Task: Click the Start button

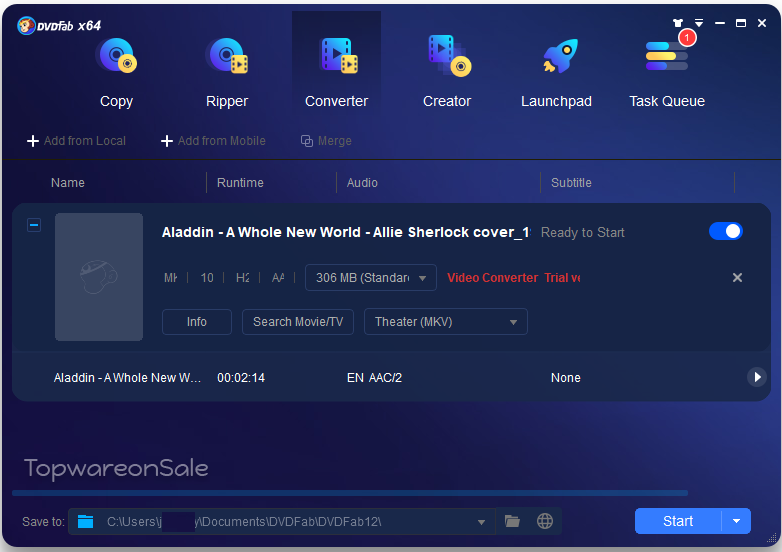Action: [678, 521]
